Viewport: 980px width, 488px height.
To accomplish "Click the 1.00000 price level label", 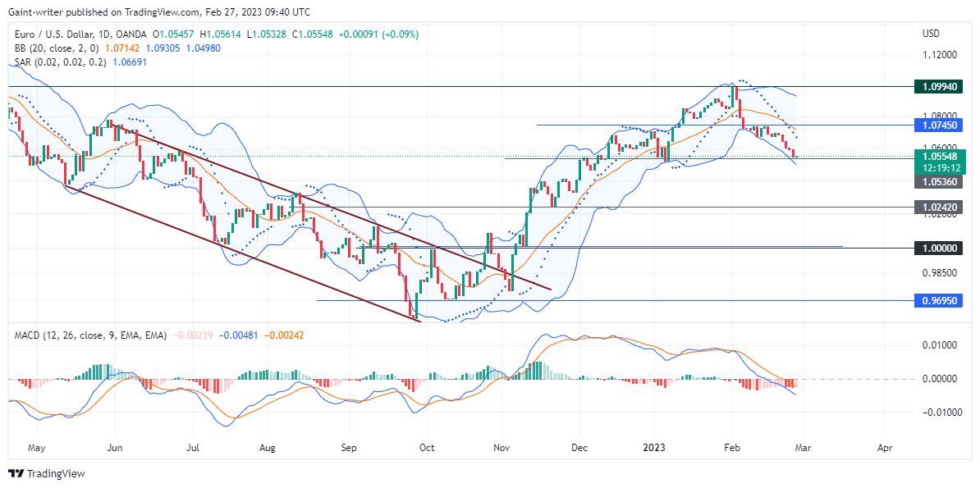I will 941,248.
